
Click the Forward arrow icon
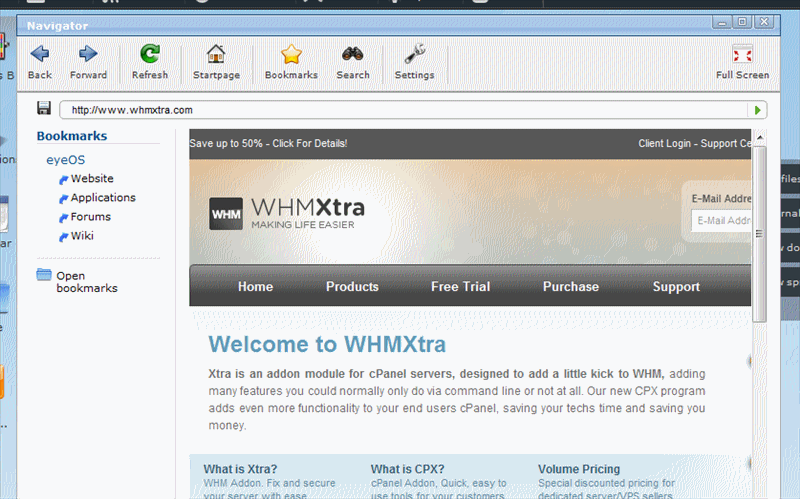click(x=88, y=55)
